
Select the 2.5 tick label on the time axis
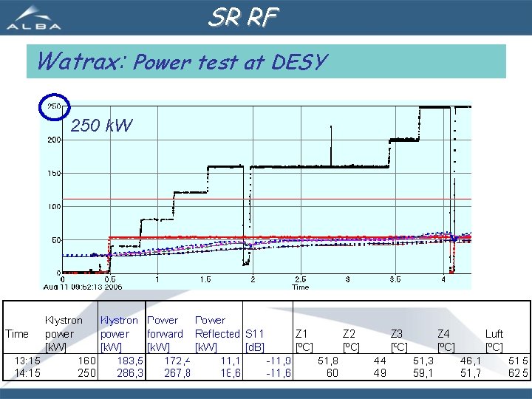click(301, 279)
